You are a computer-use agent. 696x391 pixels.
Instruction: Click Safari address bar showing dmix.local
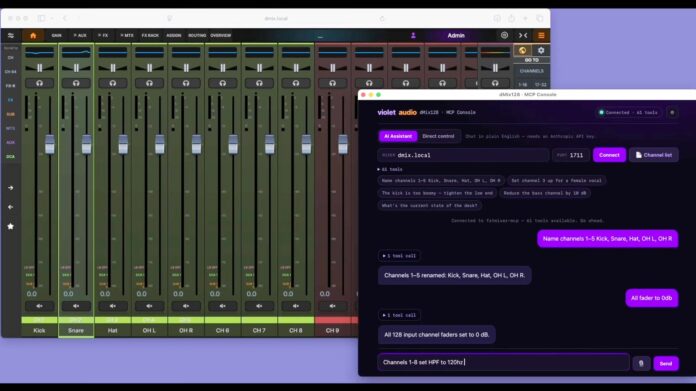(x=276, y=19)
